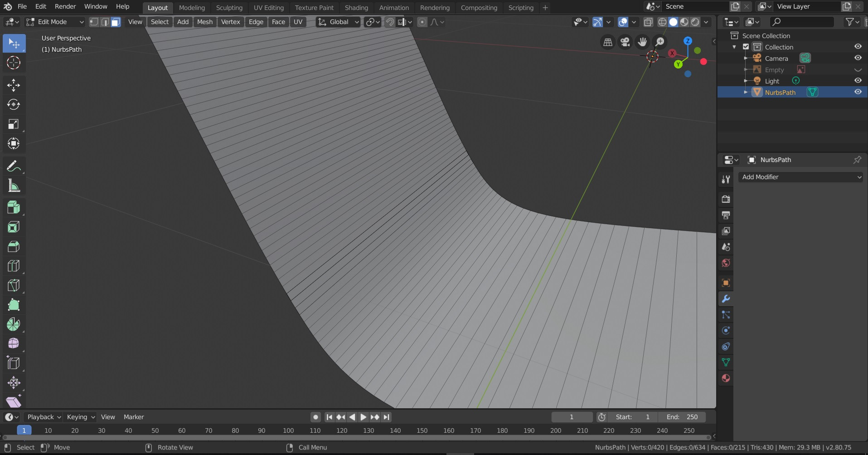Jump to the last frame of the timeline

[386, 417]
